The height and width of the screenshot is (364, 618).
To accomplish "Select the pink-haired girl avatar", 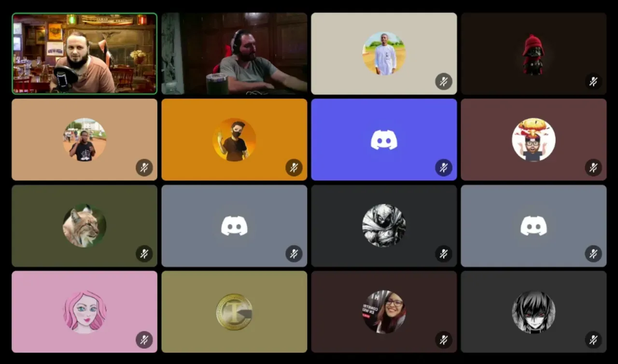I will (x=84, y=311).
